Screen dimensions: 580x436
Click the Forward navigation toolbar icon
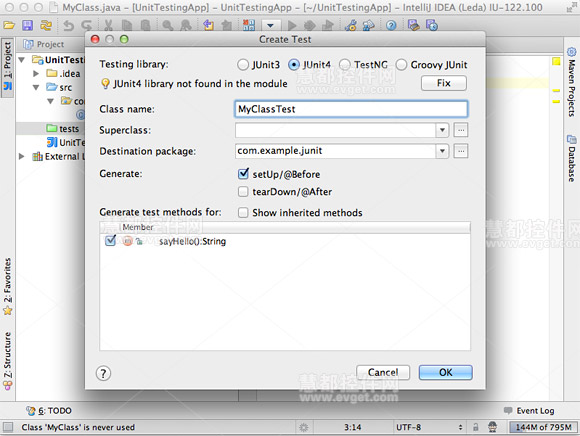(x=226, y=25)
